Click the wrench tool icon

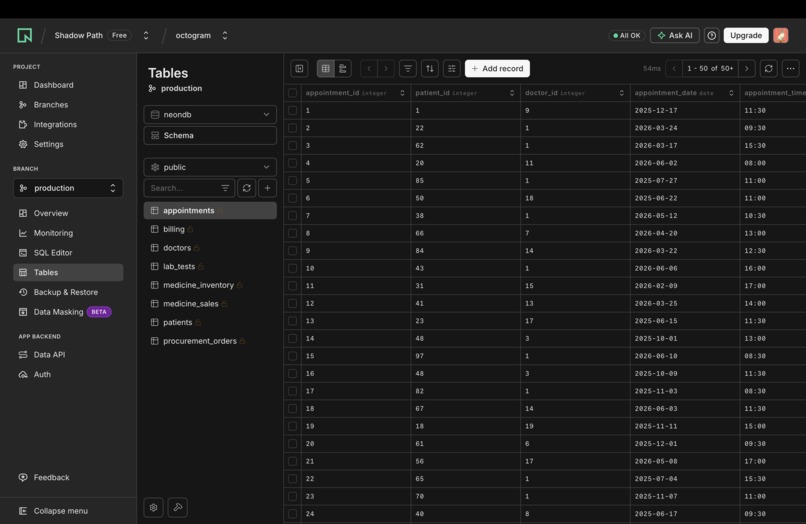tap(178, 508)
